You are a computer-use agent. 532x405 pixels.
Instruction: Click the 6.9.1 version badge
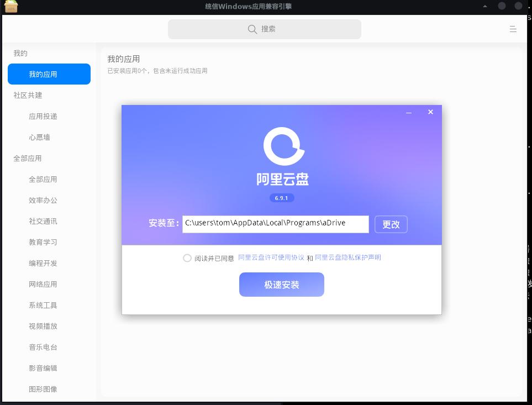[x=282, y=198]
